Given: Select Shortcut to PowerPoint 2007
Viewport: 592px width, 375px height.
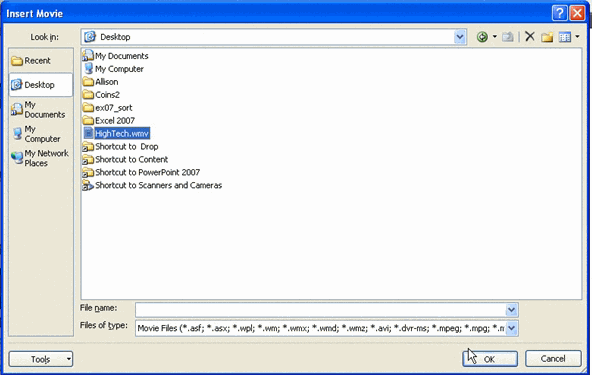Looking at the screenshot, I should [x=141, y=172].
